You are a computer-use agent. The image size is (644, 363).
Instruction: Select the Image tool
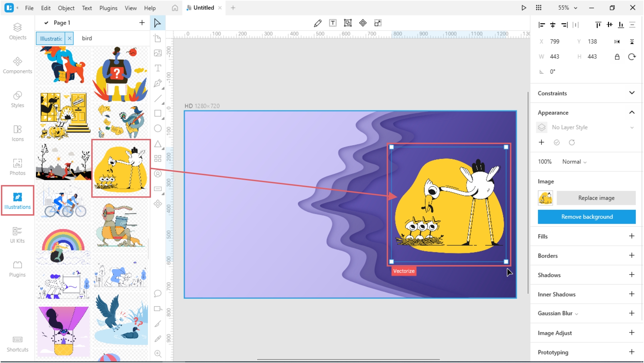[158, 53]
